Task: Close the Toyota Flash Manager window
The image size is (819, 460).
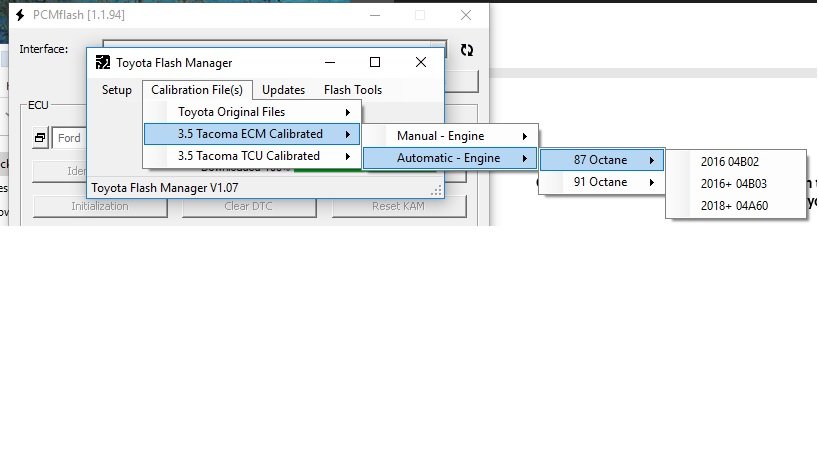Action: click(x=420, y=62)
